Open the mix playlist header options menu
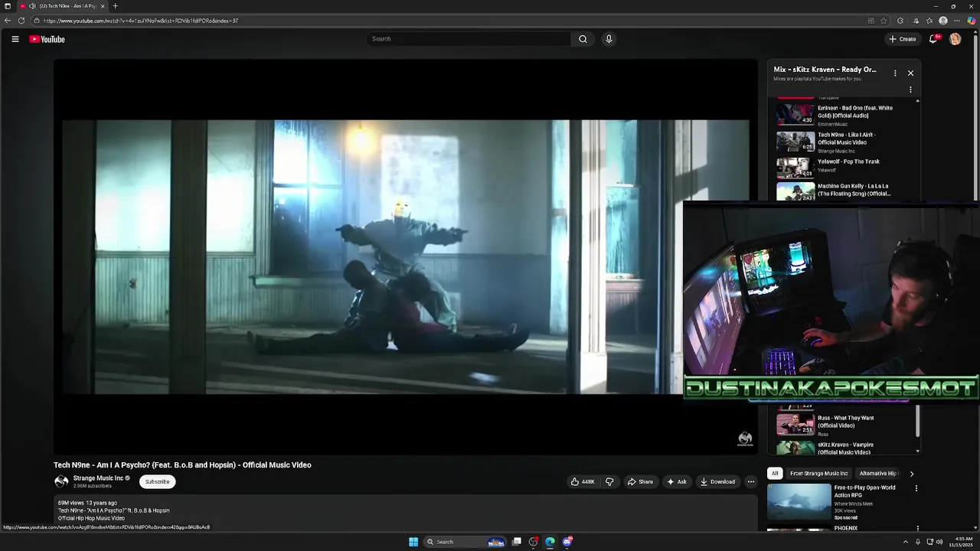Image resolution: width=980 pixels, height=551 pixels. (895, 73)
